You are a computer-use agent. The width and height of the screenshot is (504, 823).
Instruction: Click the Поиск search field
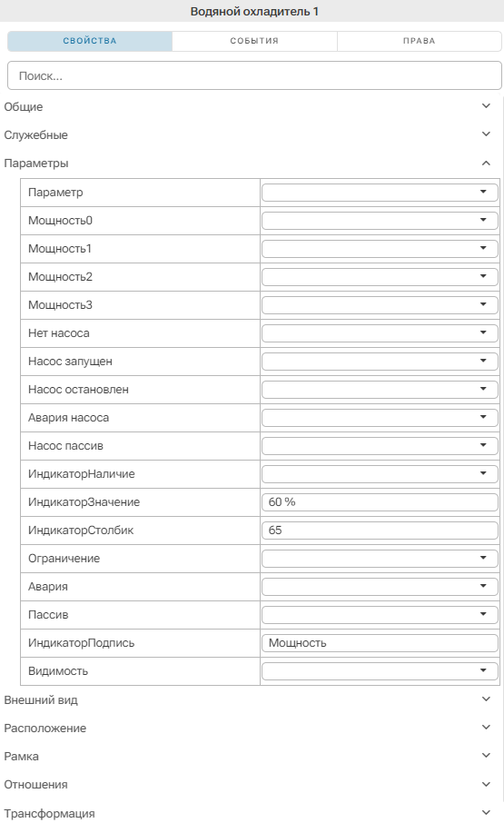(x=254, y=75)
